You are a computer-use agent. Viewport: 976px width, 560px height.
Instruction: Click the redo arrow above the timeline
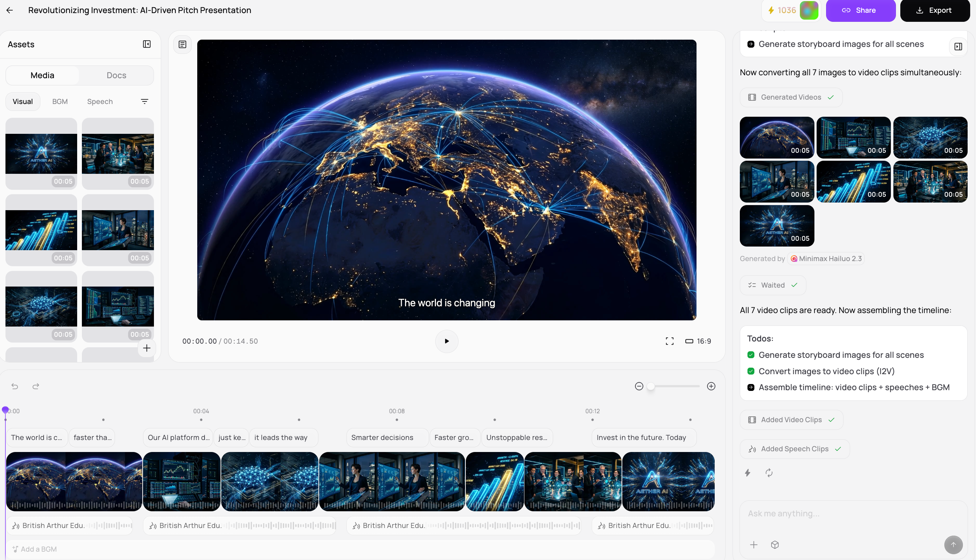click(x=36, y=386)
